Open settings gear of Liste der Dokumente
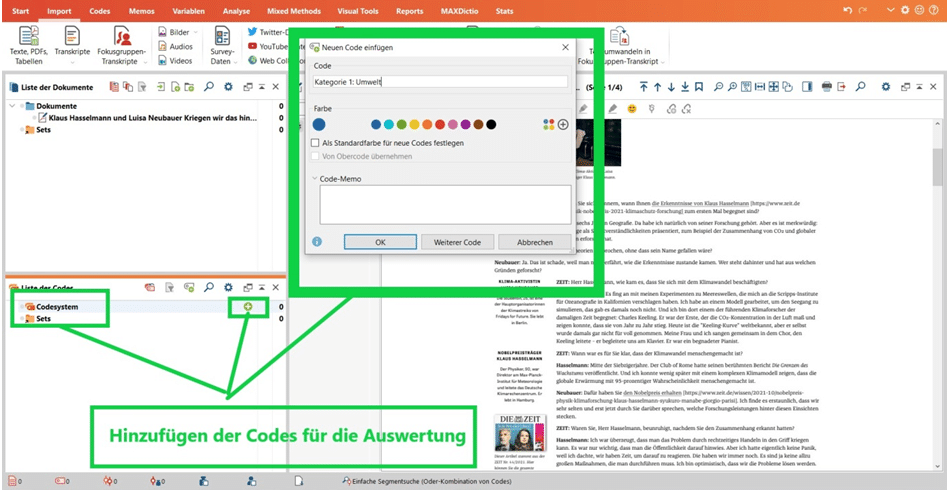The image size is (949, 490). point(228,87)
